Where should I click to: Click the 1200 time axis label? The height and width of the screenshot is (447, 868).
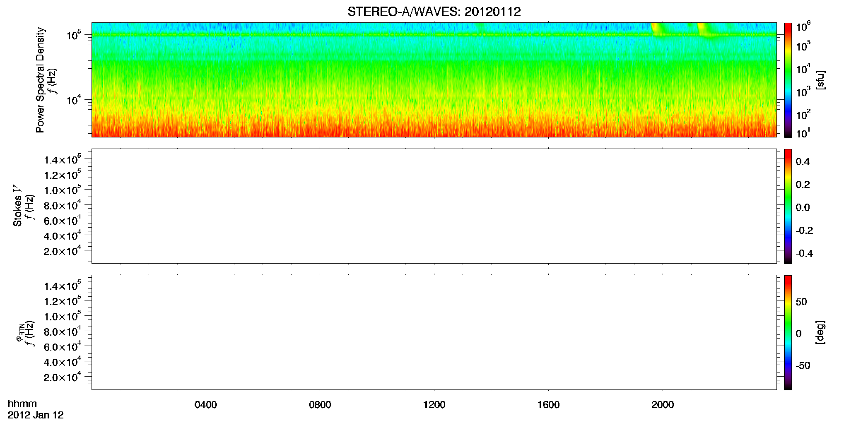point(434,405)
